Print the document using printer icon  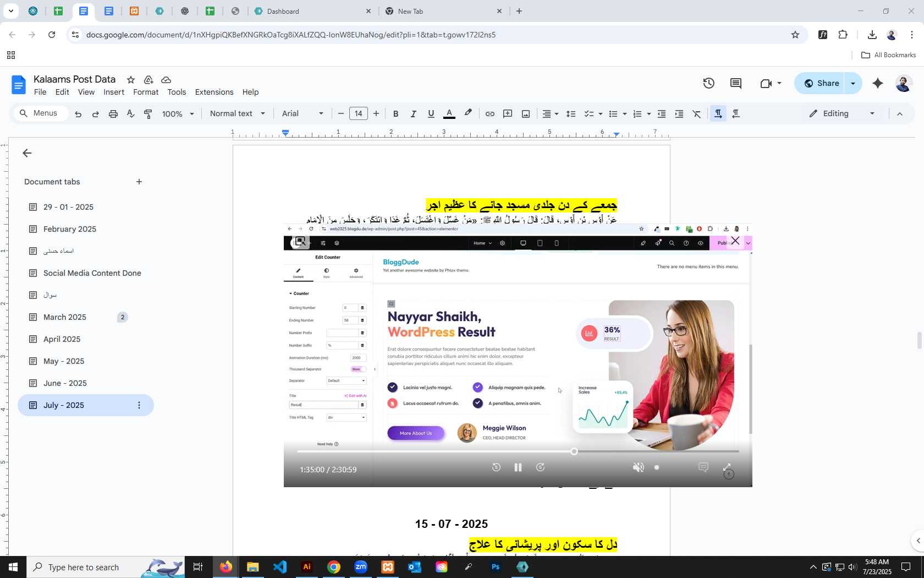click(x=113, y=114)
